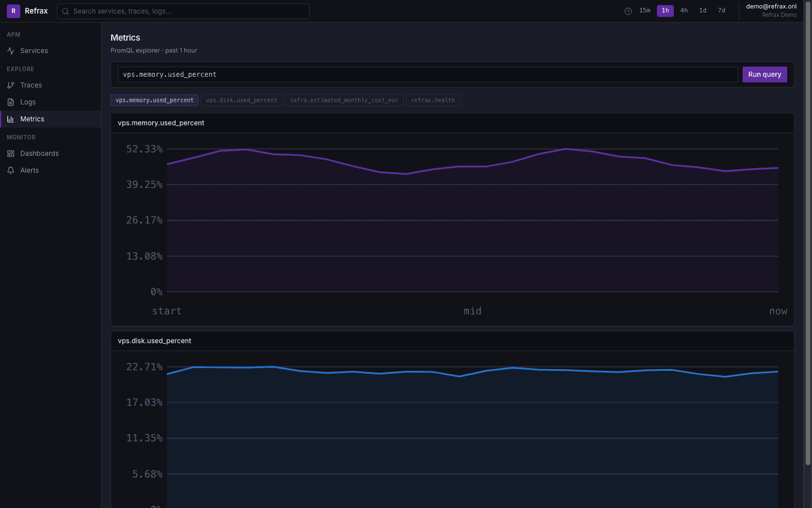Click the 'PromQL explorer · past 1 hour' subtitle
The image size is (812, 508).
tap(154, 51)
